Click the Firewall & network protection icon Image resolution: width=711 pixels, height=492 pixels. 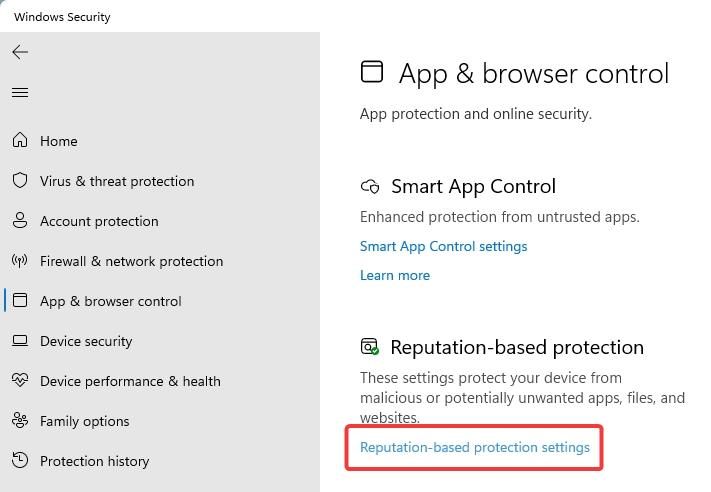pos(20,261)
